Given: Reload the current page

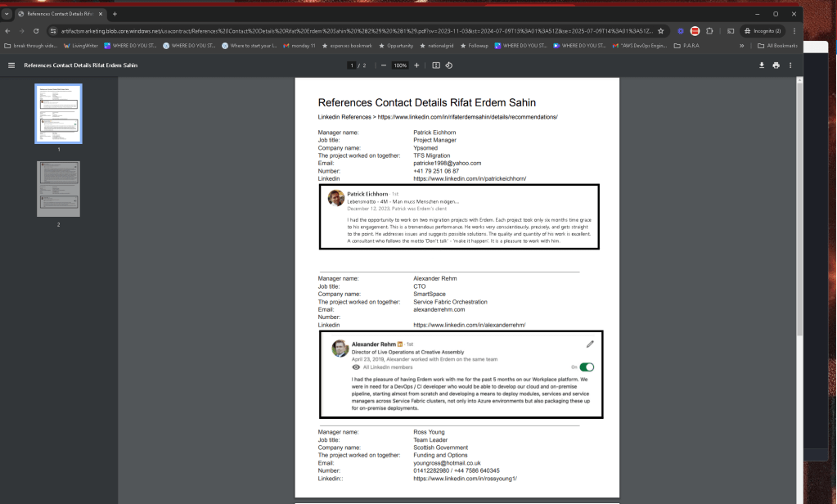Looking at the screenshot, I should click(36, 31).
